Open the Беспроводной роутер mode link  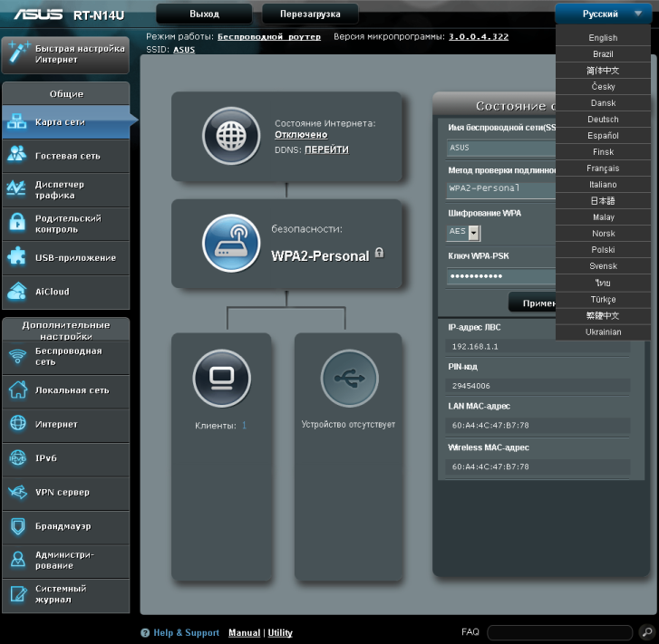(x=269, y=37)
